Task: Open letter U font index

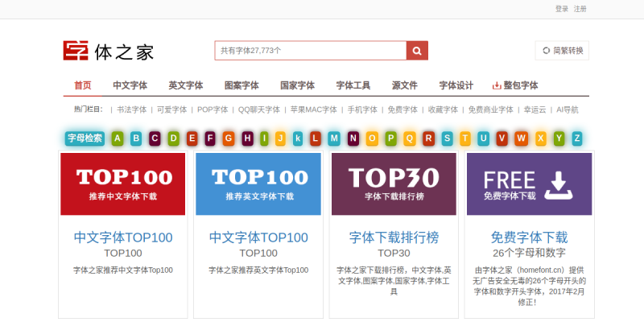Action: tap(484, 138)
